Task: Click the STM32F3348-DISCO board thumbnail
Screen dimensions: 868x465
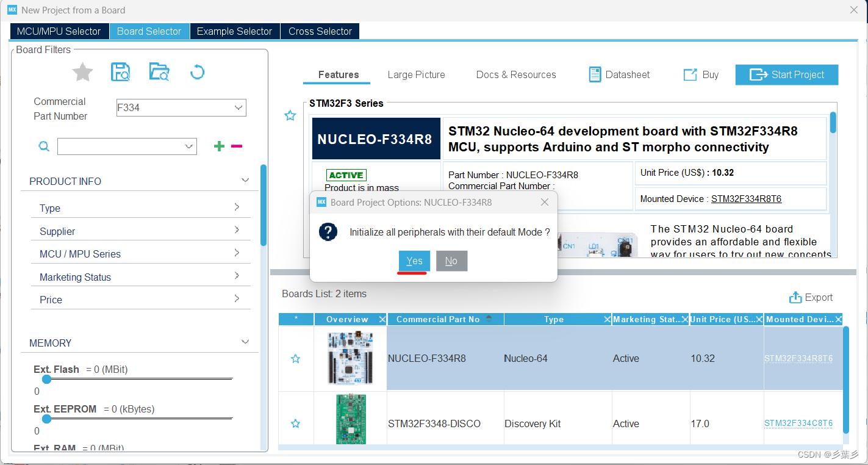Action: click(x=351, y=419)
